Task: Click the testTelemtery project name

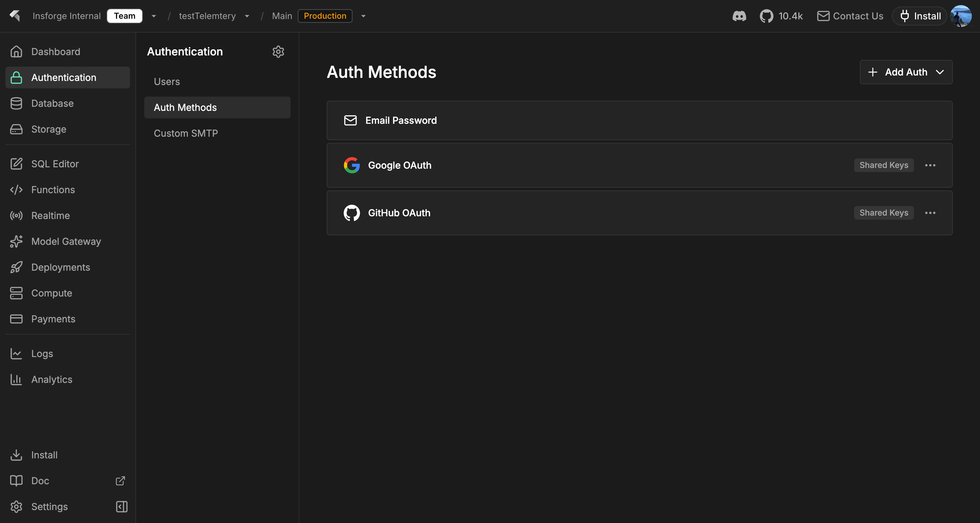Action: (207, 16)
